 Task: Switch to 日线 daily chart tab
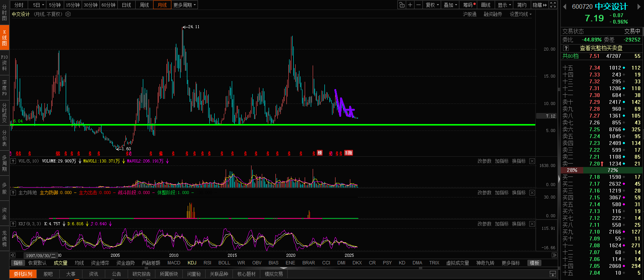127,5
